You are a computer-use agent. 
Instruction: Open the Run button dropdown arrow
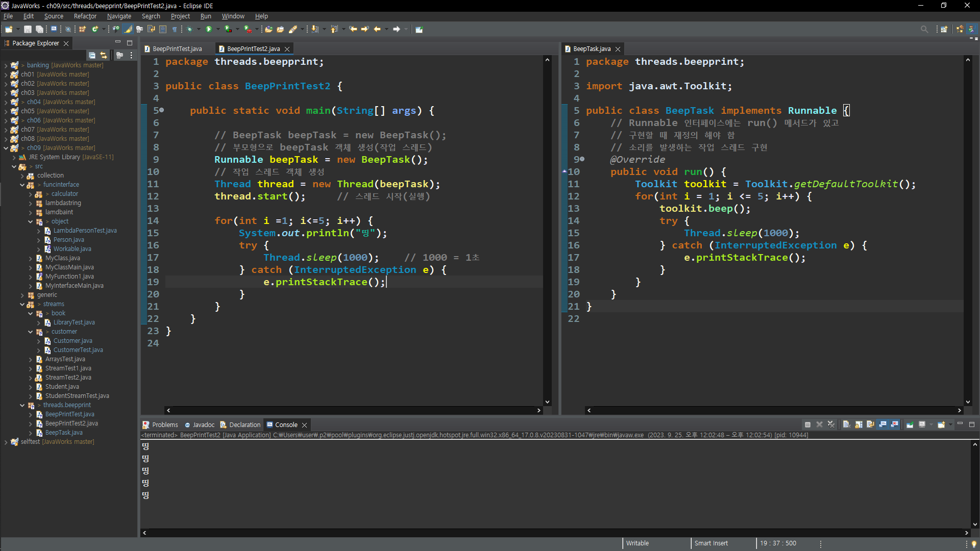click(x=218, y=30)
